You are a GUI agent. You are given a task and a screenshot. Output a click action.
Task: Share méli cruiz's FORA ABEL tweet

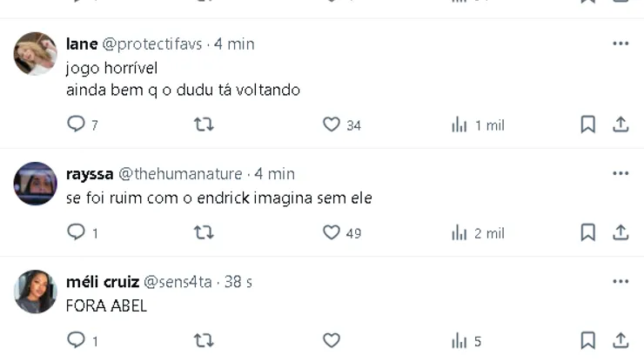[621, 341]
